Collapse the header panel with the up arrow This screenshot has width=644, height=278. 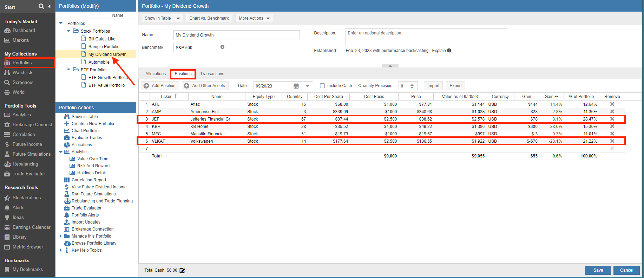click(x=390, y=66)
